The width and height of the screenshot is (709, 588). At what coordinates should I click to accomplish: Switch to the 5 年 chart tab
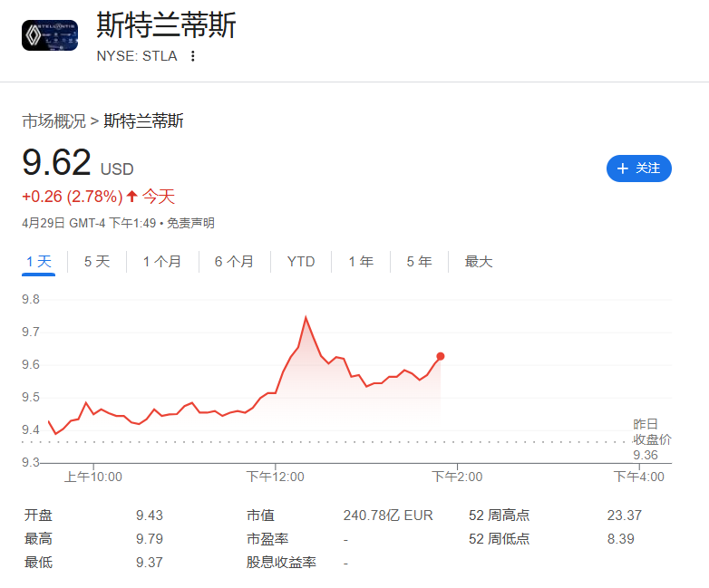pos(419,262)
